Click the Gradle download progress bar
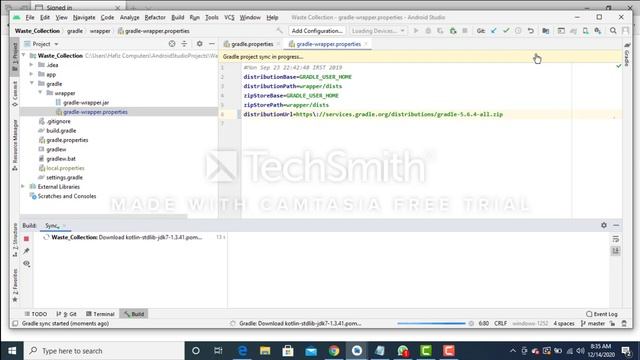640x360 pixels. (431, 323)
